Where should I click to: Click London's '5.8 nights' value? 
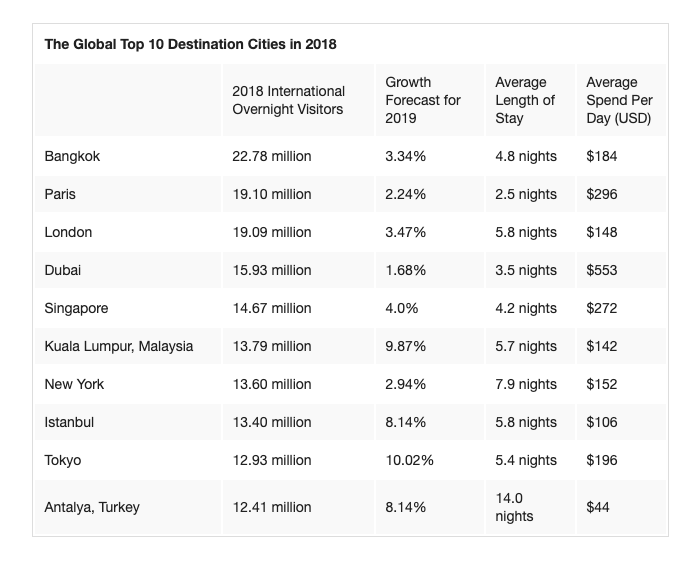(526, 232)
